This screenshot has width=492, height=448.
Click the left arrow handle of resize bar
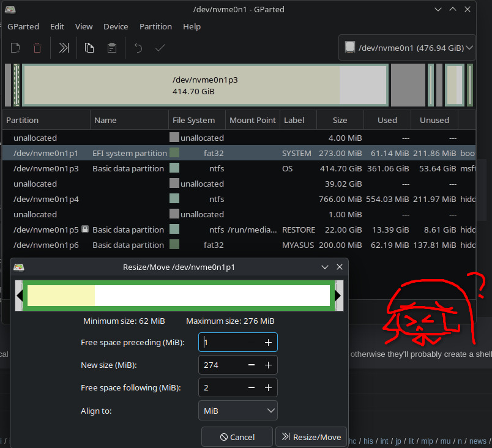[x=19, y=296]
